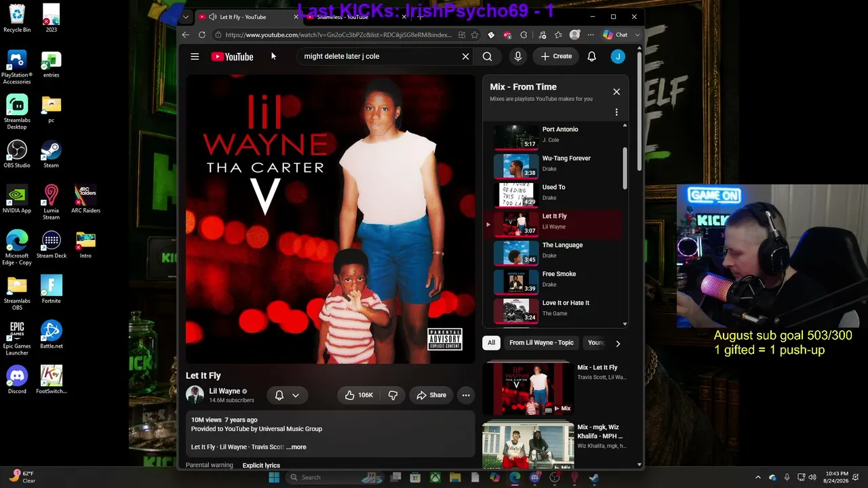Click the playlist panel scrollbar

tap(625, 169)
